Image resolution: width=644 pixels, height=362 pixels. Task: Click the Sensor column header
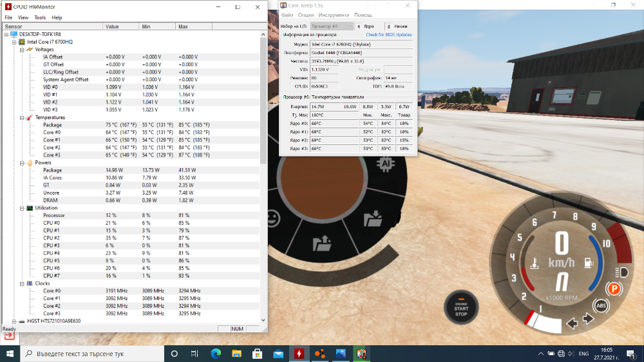click(53, 26)
